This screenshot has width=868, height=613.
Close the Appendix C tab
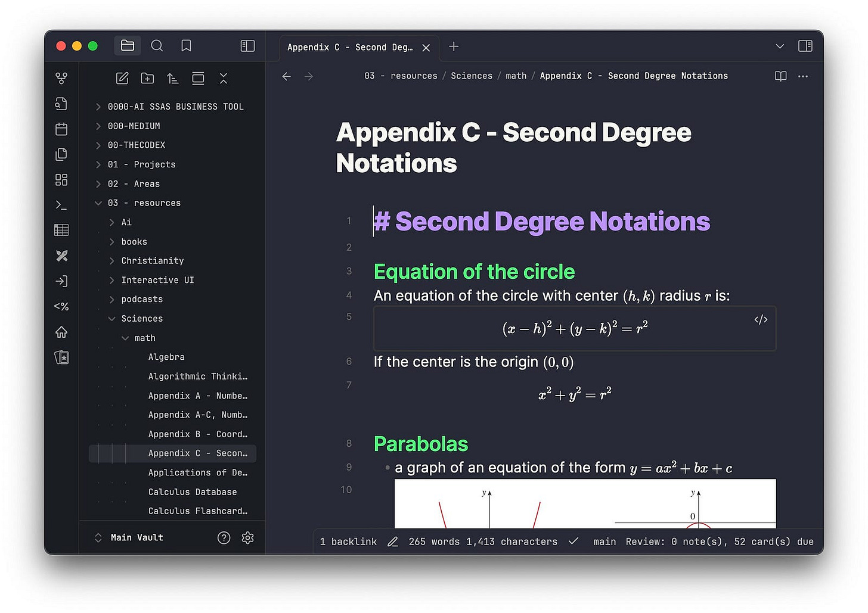[426, 48]
